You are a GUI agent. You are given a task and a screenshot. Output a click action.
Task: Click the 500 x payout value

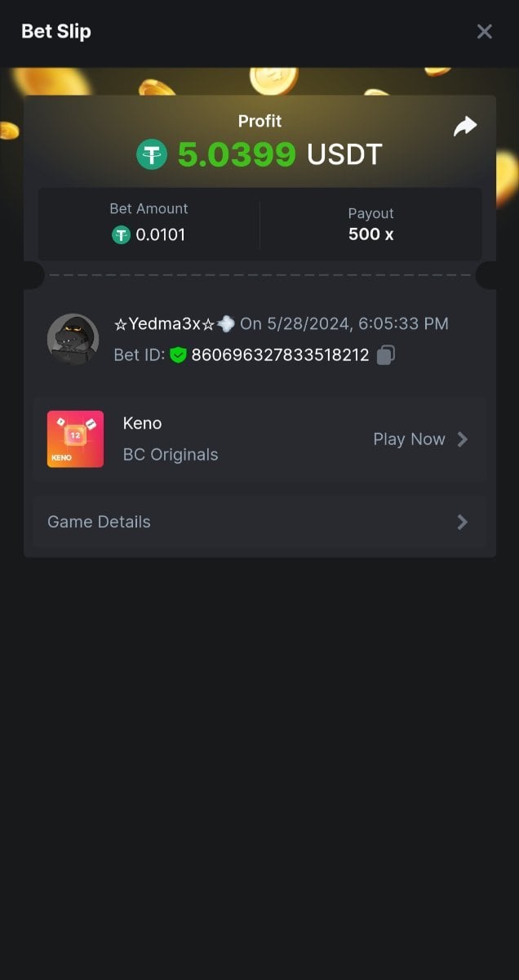[x=370, y=234]
